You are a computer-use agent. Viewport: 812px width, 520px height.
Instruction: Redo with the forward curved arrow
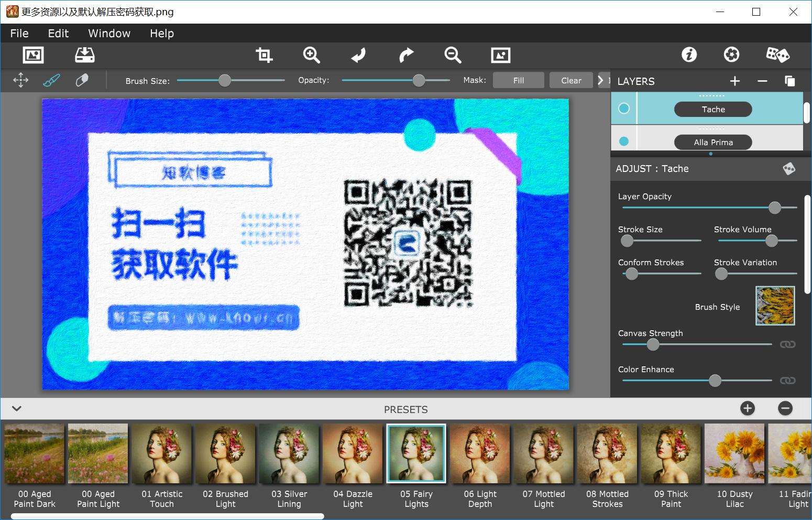pyautogui.click(x=406, y=55)
